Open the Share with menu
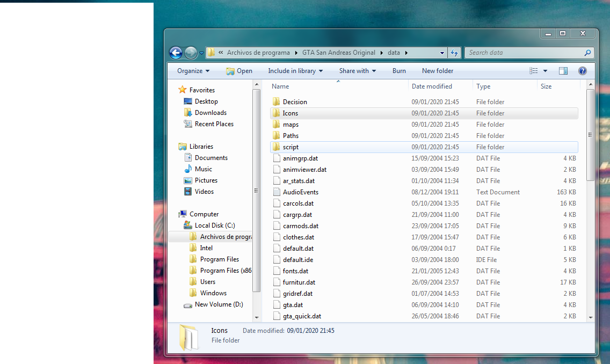Image resolution: width=610 pixels, height=364 pixels. pos(358,71)
